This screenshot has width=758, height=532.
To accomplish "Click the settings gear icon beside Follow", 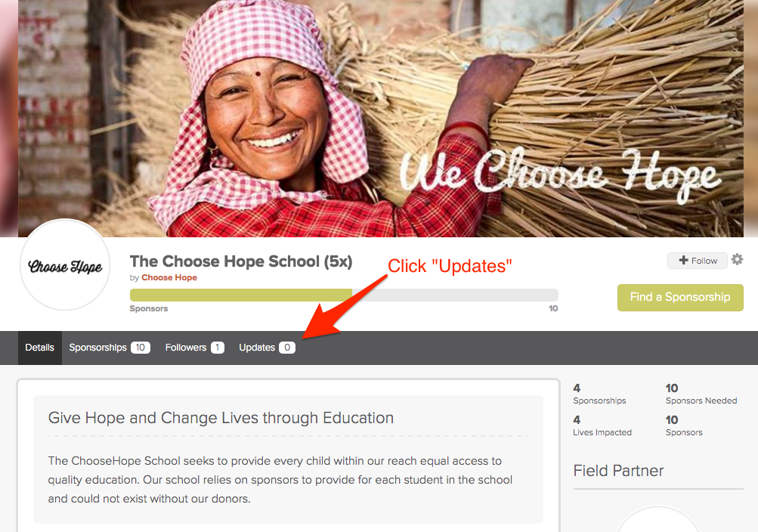I will point(737,259).
